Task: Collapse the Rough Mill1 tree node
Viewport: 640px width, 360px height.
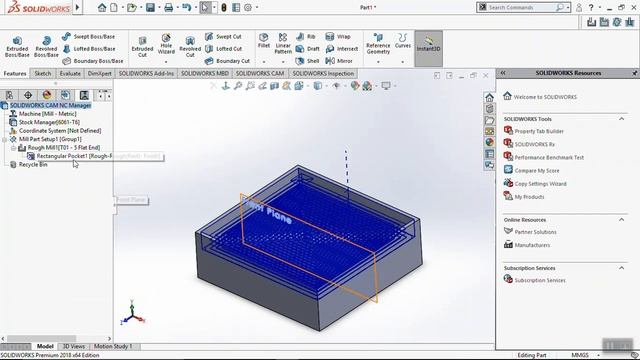Action: tap(13, 148)
